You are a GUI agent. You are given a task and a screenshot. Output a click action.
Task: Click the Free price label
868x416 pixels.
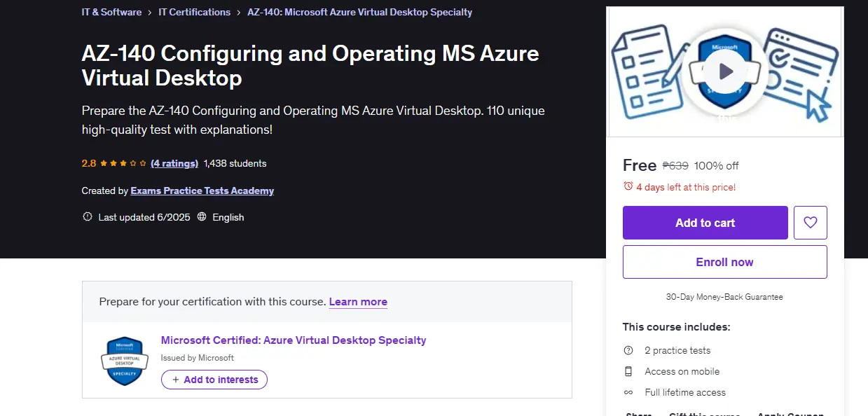pos(640,165)
